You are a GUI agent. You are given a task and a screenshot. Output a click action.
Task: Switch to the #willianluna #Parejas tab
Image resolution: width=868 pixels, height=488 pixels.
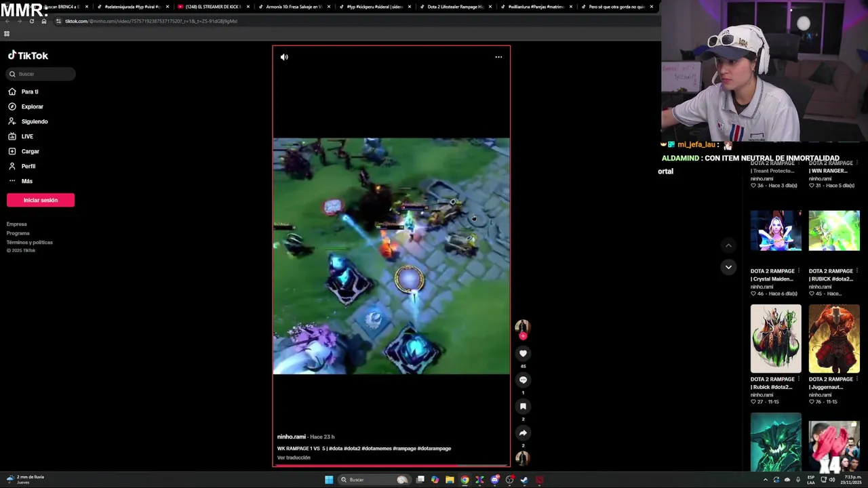[x=536, y=7]
